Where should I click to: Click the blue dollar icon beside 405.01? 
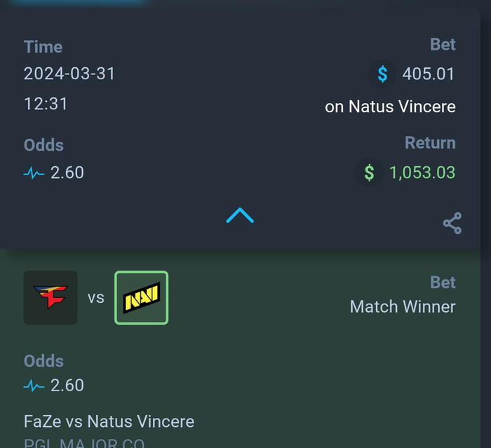click(382, 74)
